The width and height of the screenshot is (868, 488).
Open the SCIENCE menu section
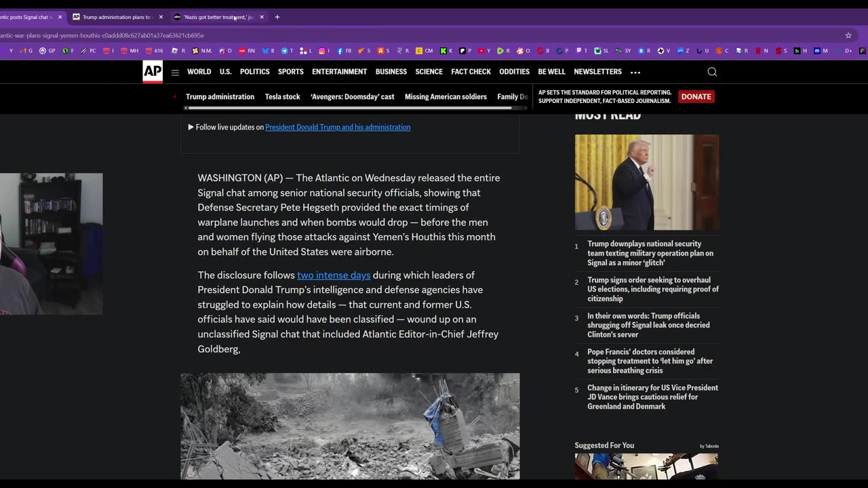pyautogui.click(x=429, y=72)
